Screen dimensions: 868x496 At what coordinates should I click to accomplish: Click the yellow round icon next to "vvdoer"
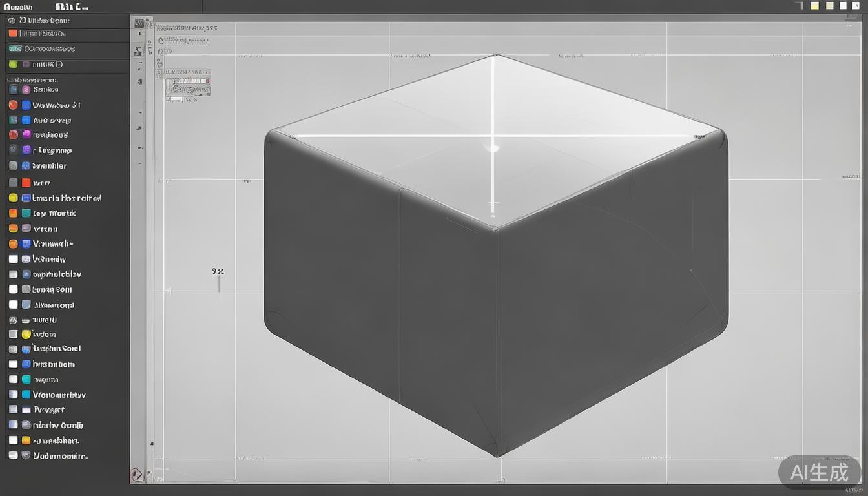coord(26,335)
